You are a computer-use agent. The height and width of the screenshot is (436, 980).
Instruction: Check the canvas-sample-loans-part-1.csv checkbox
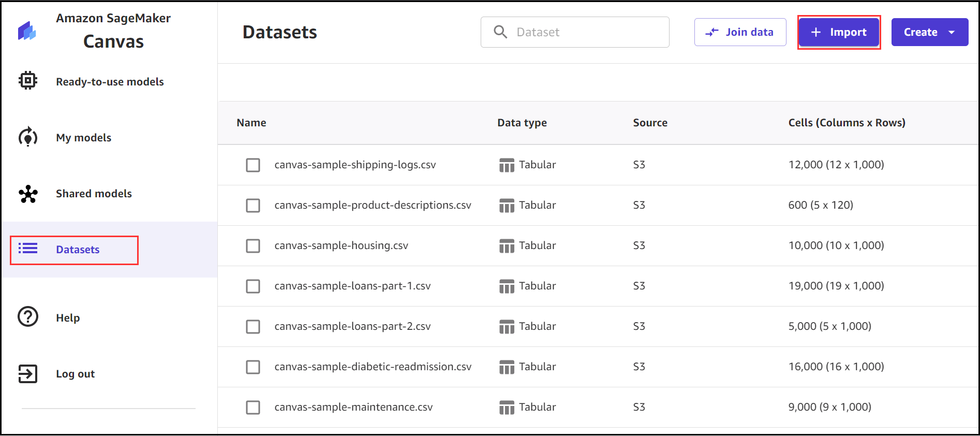(253, 286)
